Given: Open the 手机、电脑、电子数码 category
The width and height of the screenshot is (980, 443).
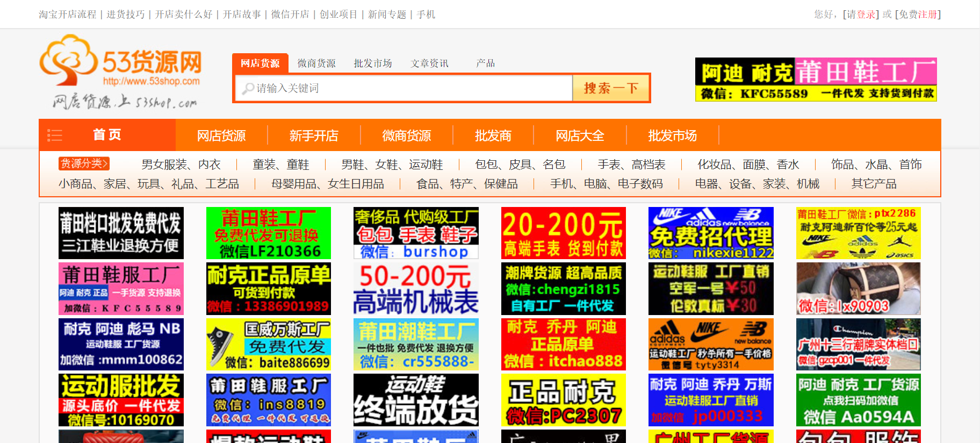Looking at the screenshot, I should (x=607, y=184).
